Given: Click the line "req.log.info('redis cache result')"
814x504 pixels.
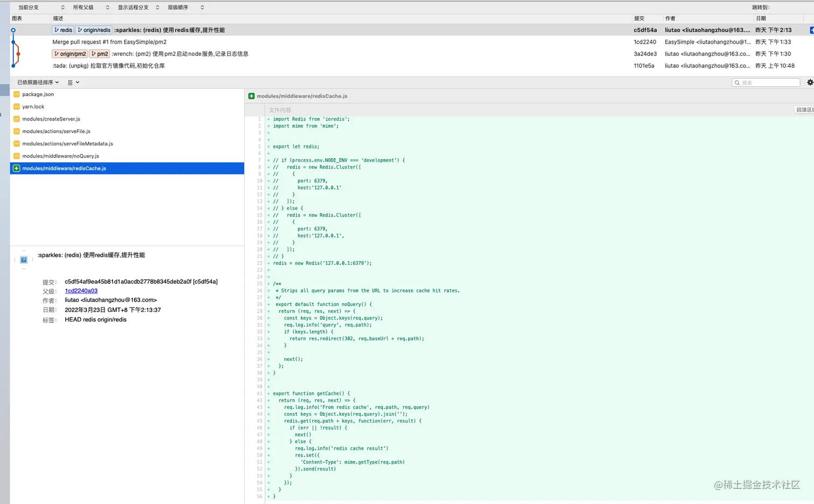Looking at the screenshot, I should [x=341, y=449].
